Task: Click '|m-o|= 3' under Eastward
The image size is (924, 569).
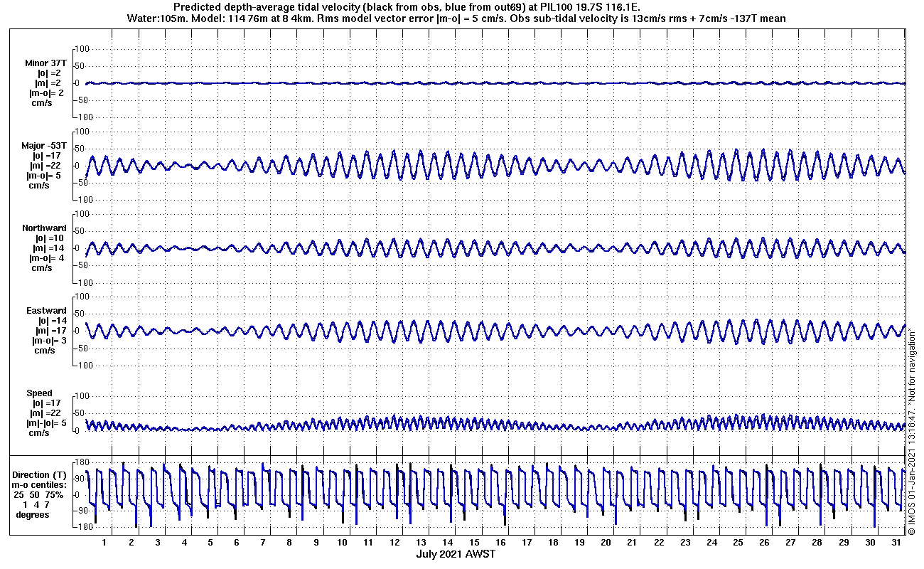Action: (50, 341)
